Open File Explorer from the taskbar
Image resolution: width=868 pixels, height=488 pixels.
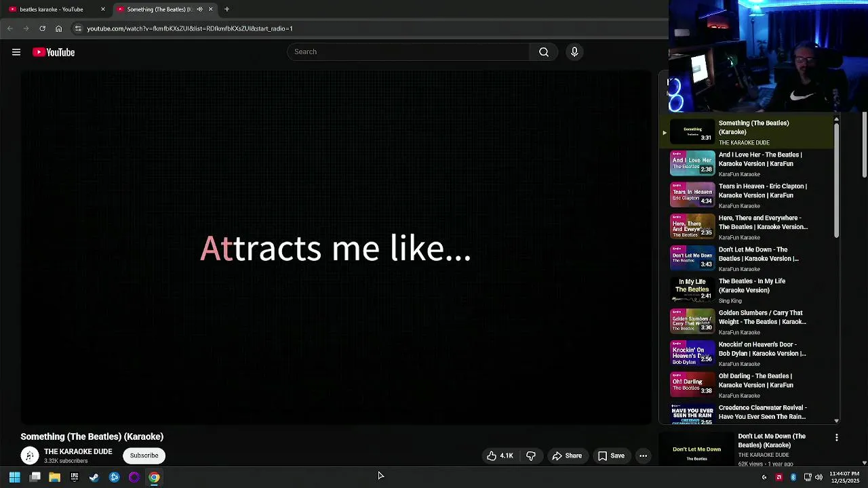pyautogui.click(x=54, y=477)
